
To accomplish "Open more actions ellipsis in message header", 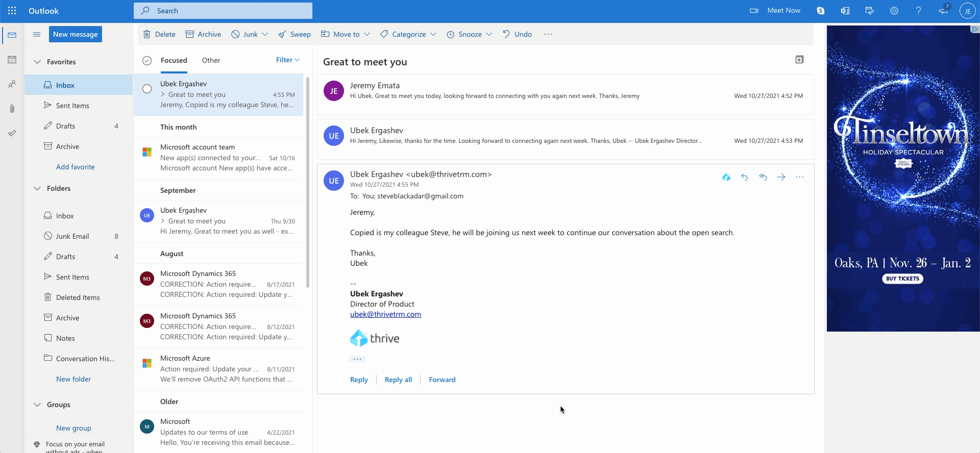I will [800, 177].
